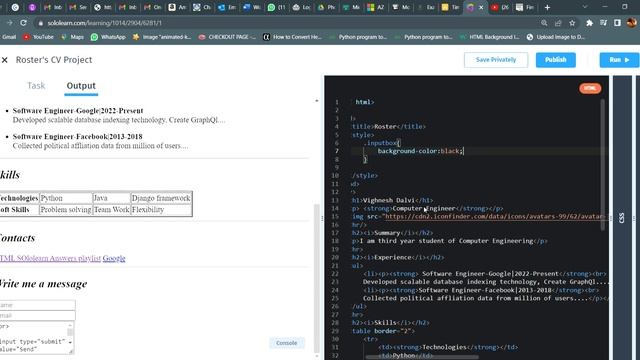
Task: Click the orange HTML language badge
Action: (x=590, y=88)
